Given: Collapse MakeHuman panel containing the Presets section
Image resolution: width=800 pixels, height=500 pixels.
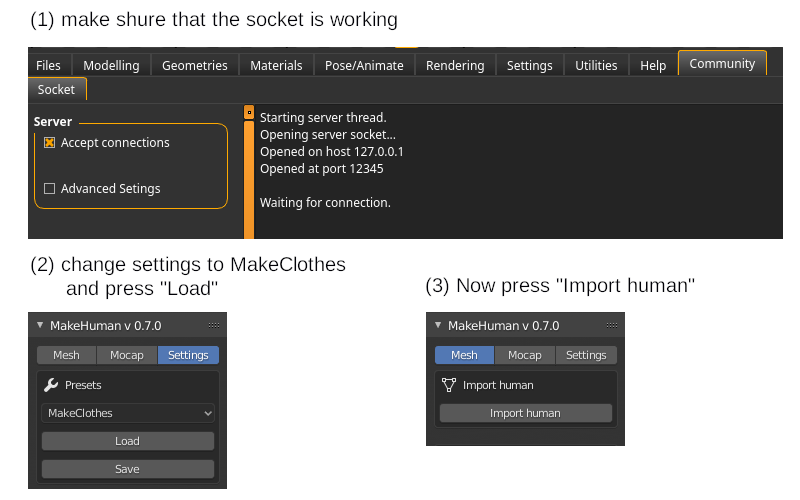Looking at the screenshot, I should pos(40,326).
